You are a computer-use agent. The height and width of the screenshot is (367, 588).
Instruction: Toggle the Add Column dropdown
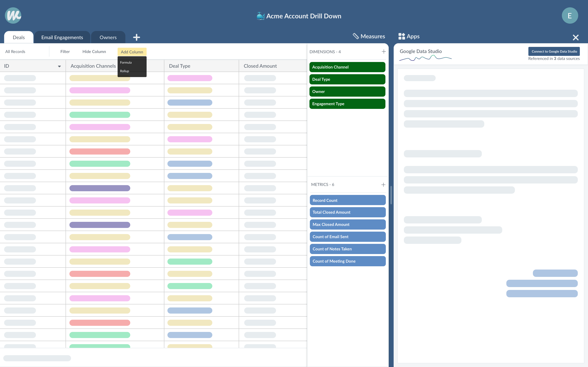tap(132, 52)
